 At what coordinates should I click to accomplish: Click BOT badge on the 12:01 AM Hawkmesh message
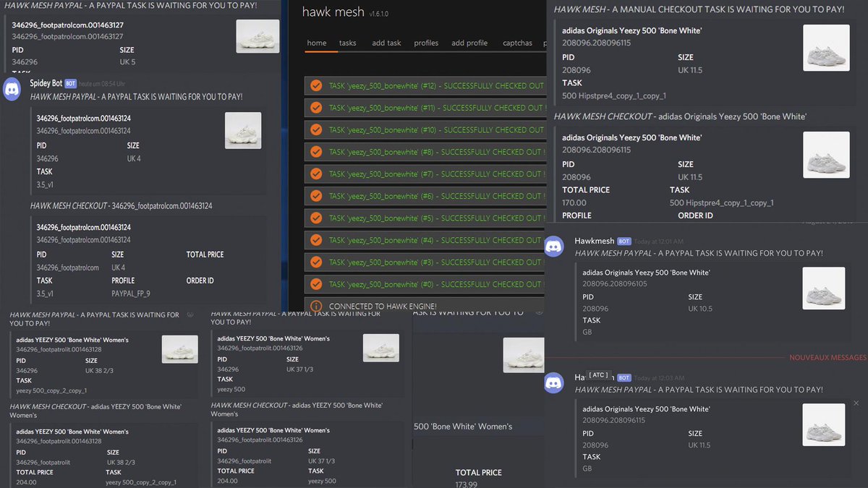(624, 241)
